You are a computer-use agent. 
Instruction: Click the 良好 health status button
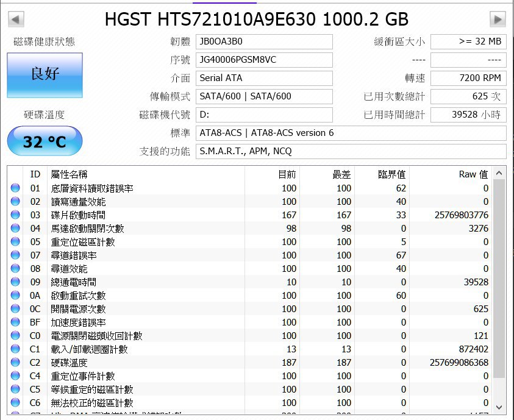pyautogui.click(x=45, y=75)
